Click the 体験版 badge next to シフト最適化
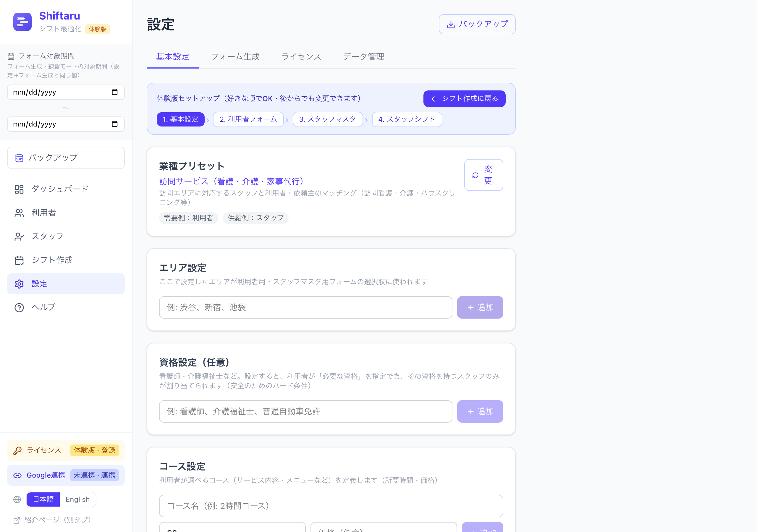Viewport: 757px width, 532px height. pyautogui.click(x=98, y=29)
